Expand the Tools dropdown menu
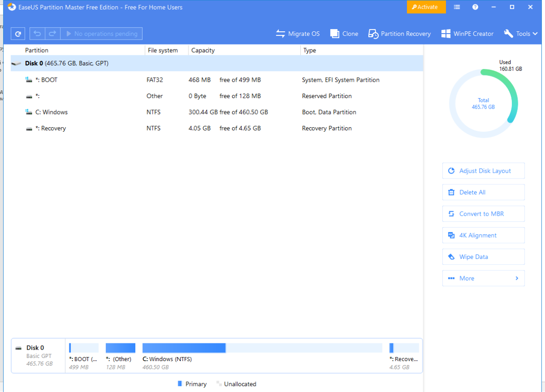545x392 pixels. point(521,34)
